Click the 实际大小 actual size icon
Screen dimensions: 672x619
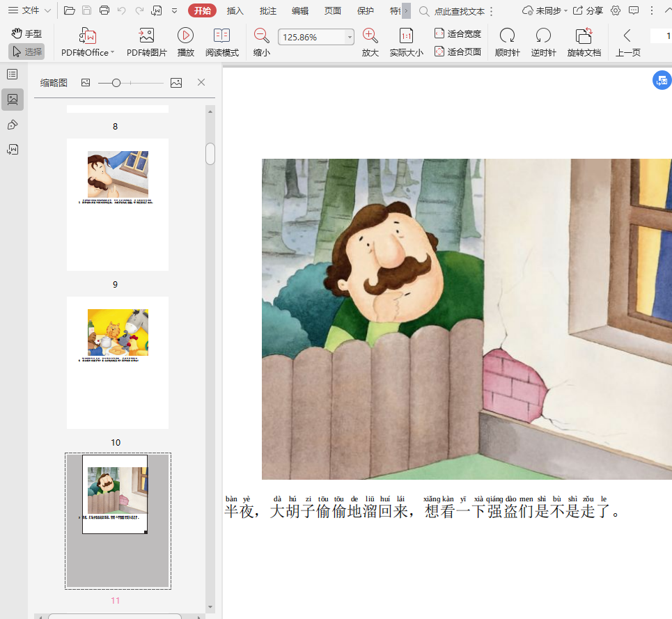406,36
